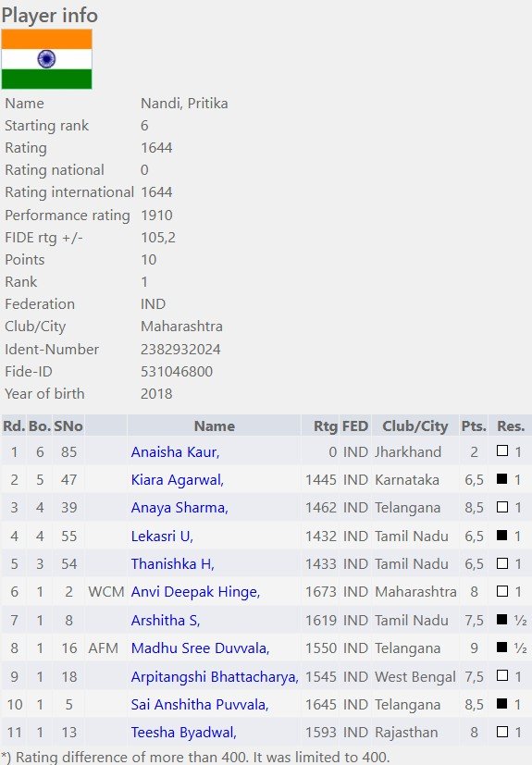Open Arpitangshi Bhattacharya player link
532x765 pixels.
215,676
